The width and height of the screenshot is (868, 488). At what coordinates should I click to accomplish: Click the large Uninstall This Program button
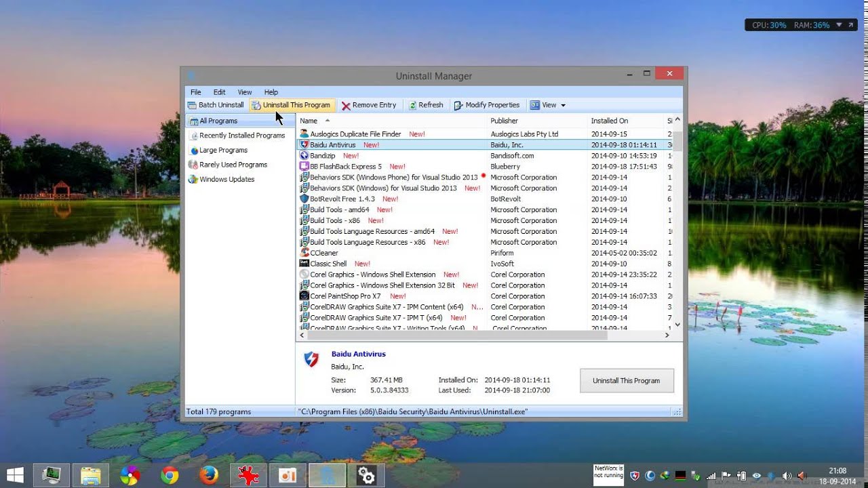(627, 381)
